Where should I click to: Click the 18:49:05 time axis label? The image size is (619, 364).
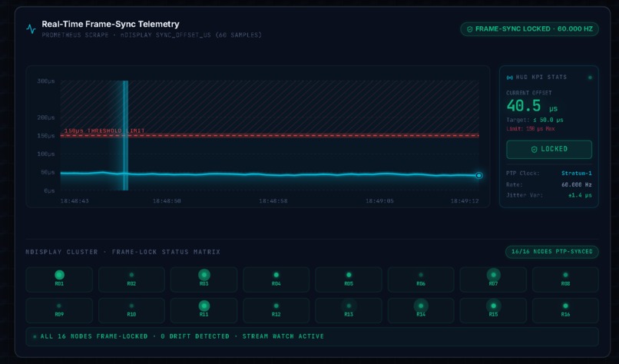coord(379,201)
